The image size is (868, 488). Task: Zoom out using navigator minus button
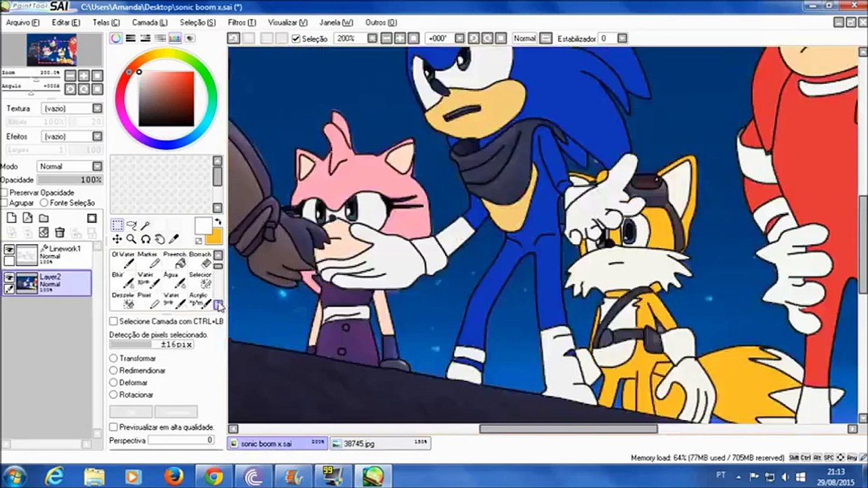pos(72,76)
